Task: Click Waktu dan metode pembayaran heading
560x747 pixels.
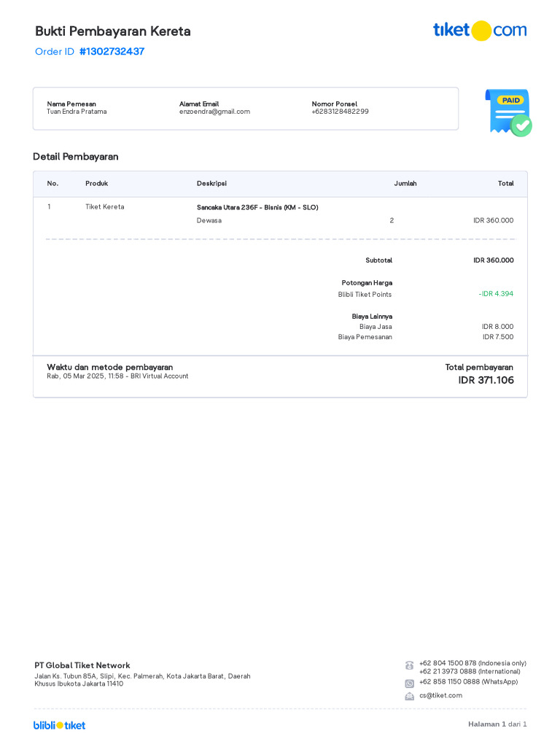Action: click(x=110, y=368)
